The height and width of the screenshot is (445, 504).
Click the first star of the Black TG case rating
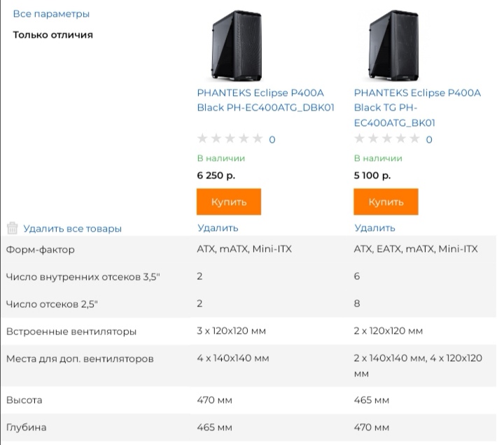pos(360,139)
